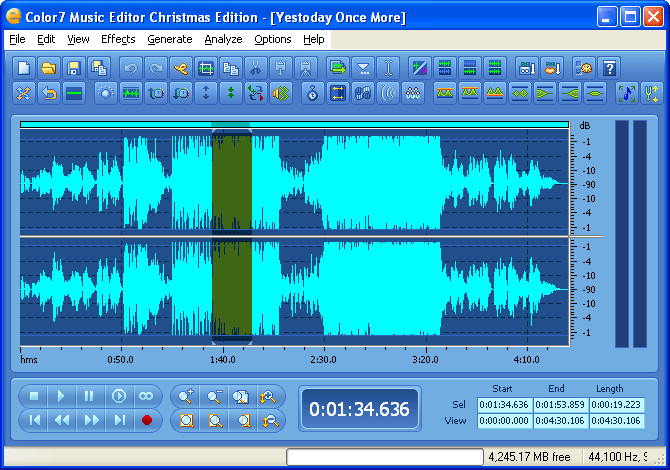Screen dimensions: 670x470
Task: Click the selection Length field 0:00:19.223
Action: coord(616,405)
